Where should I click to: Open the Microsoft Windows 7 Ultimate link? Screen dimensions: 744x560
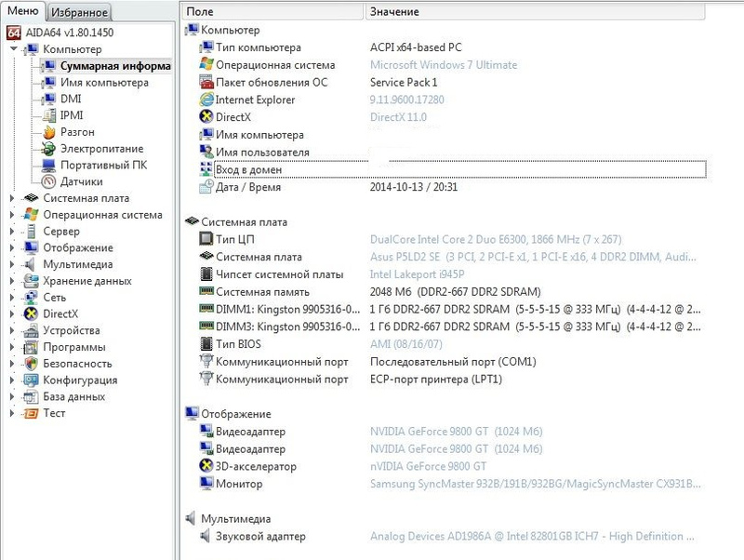point(444,65)
